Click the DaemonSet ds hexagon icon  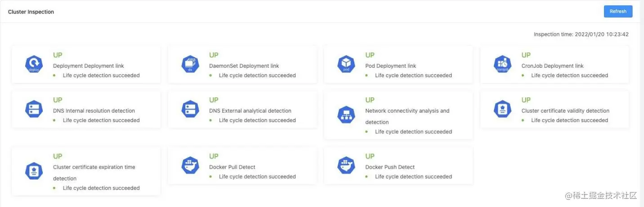click(190, 64)
